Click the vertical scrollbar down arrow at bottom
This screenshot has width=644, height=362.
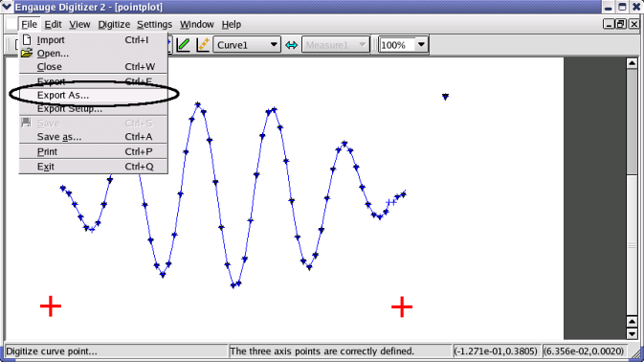(x=632, y=333)
